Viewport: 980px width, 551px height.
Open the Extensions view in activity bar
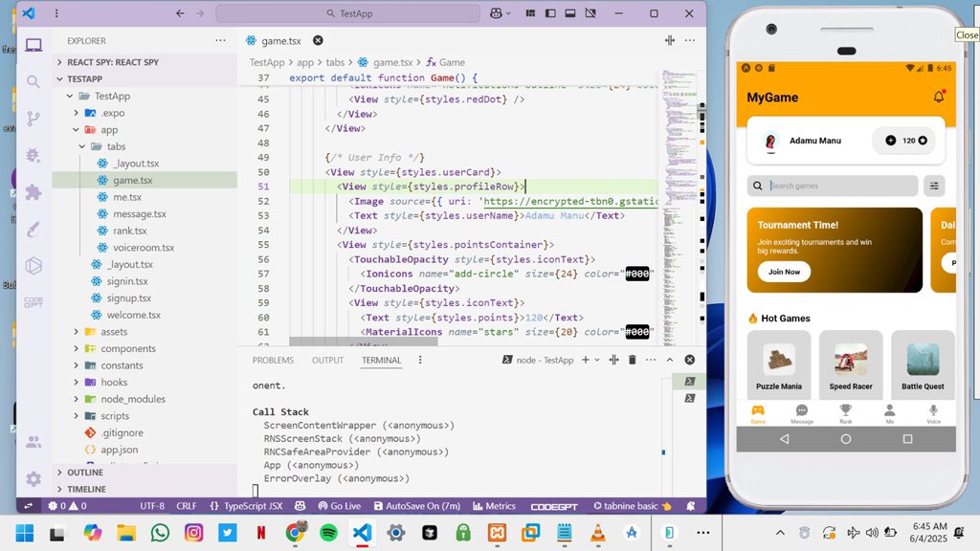pyautogui.click(x=33, y=192)
